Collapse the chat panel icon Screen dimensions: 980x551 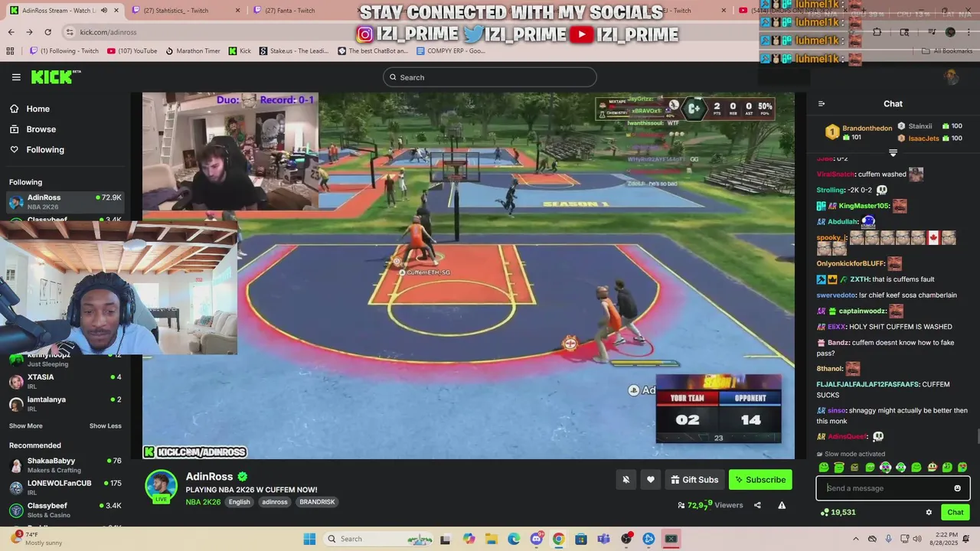822,104
